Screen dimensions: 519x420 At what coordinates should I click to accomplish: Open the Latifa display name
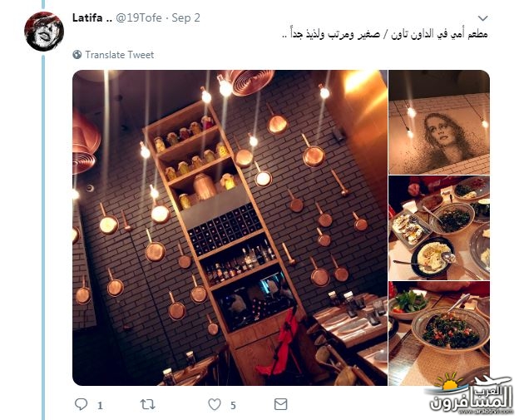(x=92, y=17)
